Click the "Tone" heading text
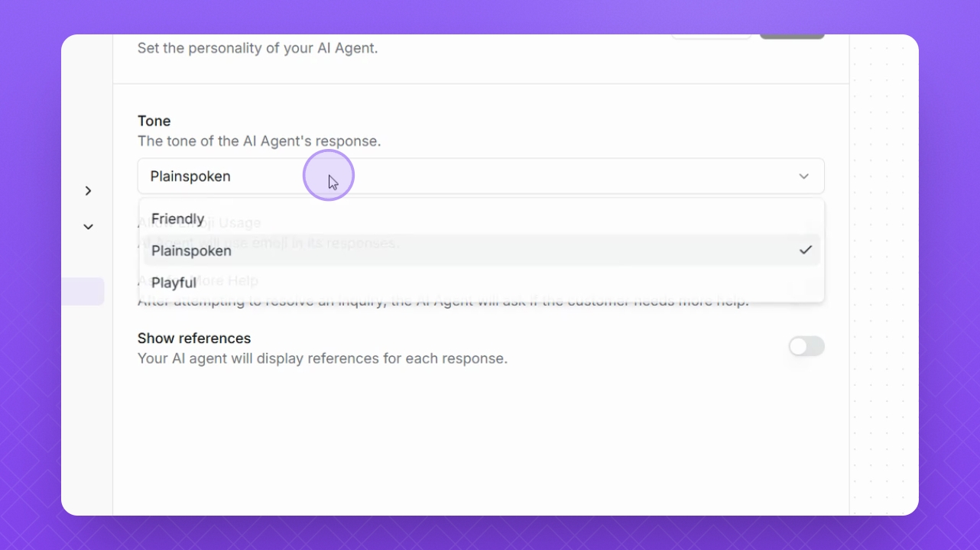Viewport: 980px width, 550px height. coord(154,121)
